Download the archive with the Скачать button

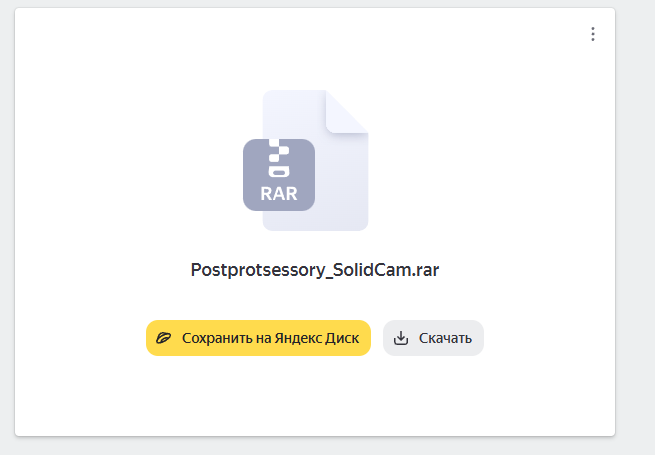[x=433, y=338]
